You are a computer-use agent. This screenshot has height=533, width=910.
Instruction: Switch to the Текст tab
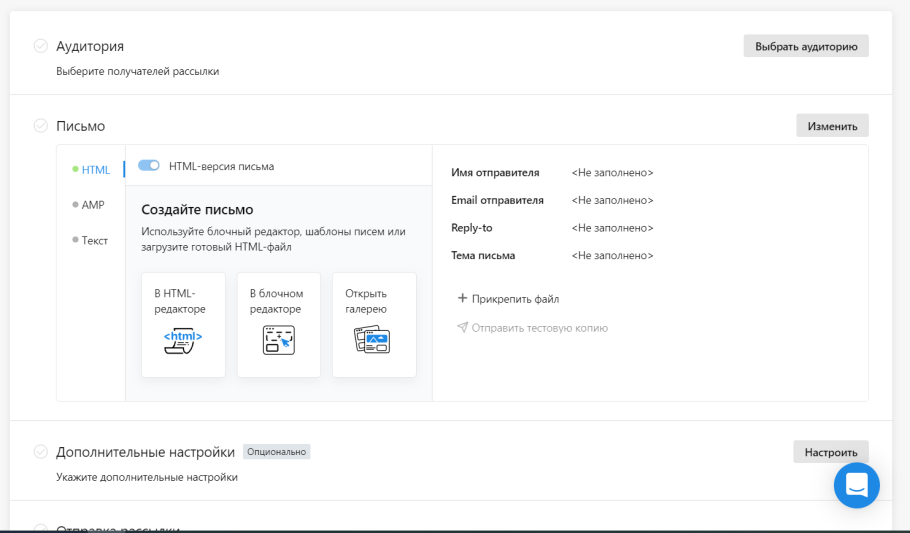[x=94, y=240]
